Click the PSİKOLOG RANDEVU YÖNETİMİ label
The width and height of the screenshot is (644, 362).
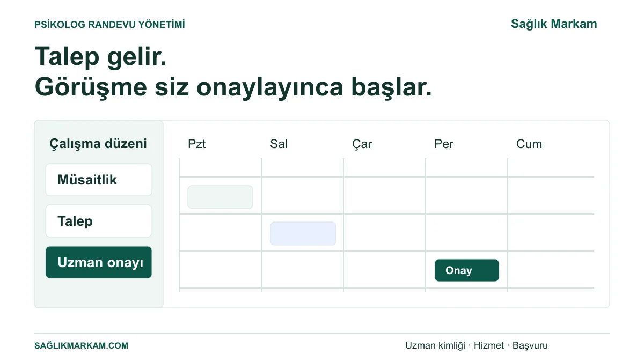(110, 24)
